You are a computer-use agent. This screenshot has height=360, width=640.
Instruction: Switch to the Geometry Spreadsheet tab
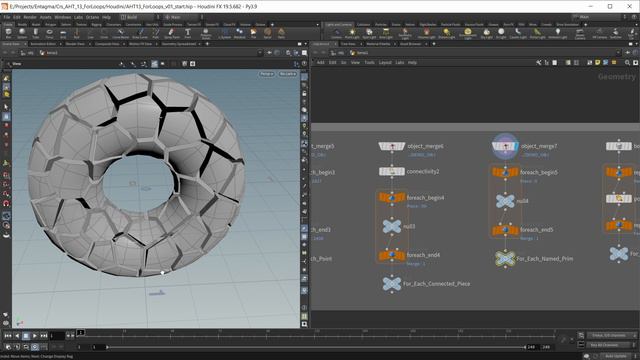tap(179, 44)
